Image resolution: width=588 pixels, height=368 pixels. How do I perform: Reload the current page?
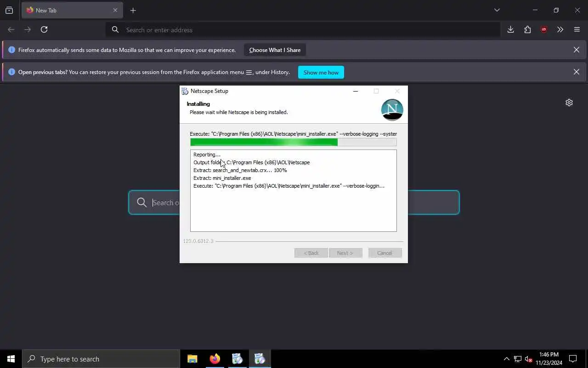[x=44, y=29]
